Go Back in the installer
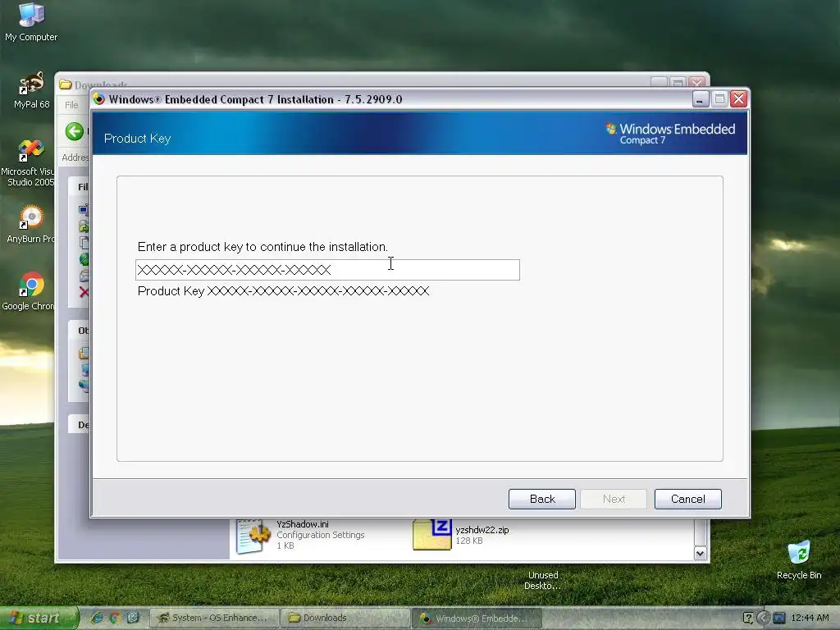 pos(541,499)
